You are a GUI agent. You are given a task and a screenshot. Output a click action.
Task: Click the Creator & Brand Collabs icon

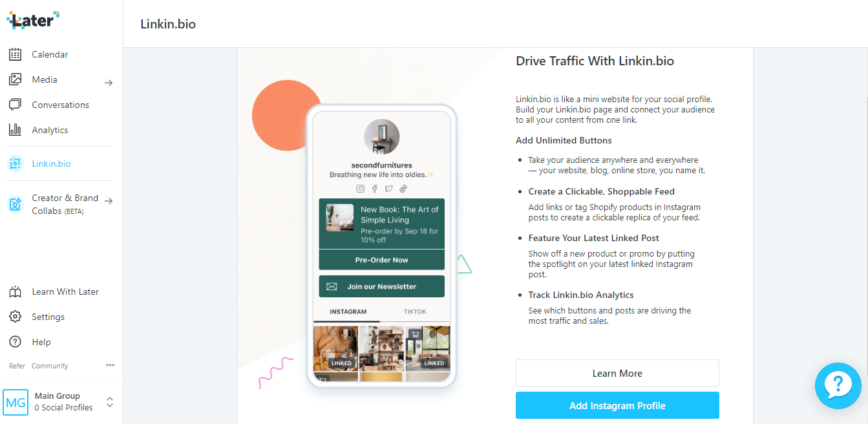click(15, 204)
